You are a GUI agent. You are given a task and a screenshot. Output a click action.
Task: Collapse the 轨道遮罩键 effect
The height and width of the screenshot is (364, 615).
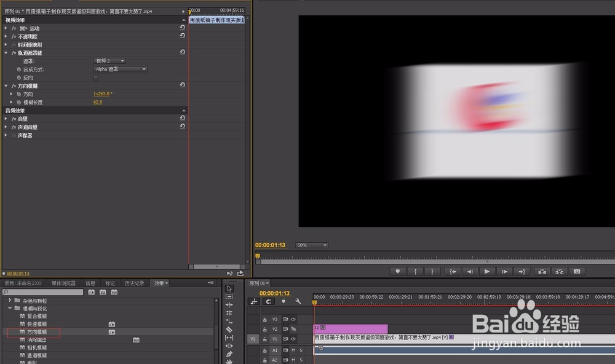(x=6, y=53)
